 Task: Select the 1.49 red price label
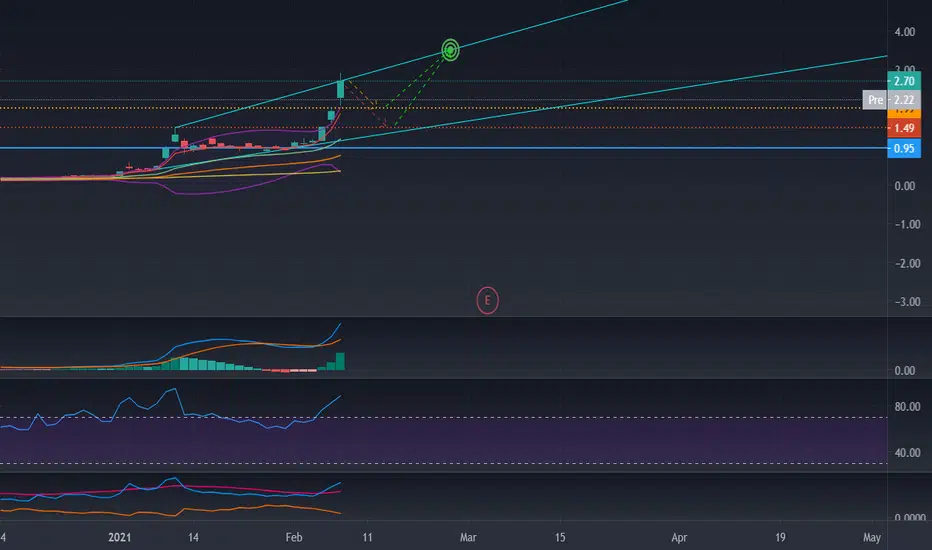click(904, 128)
